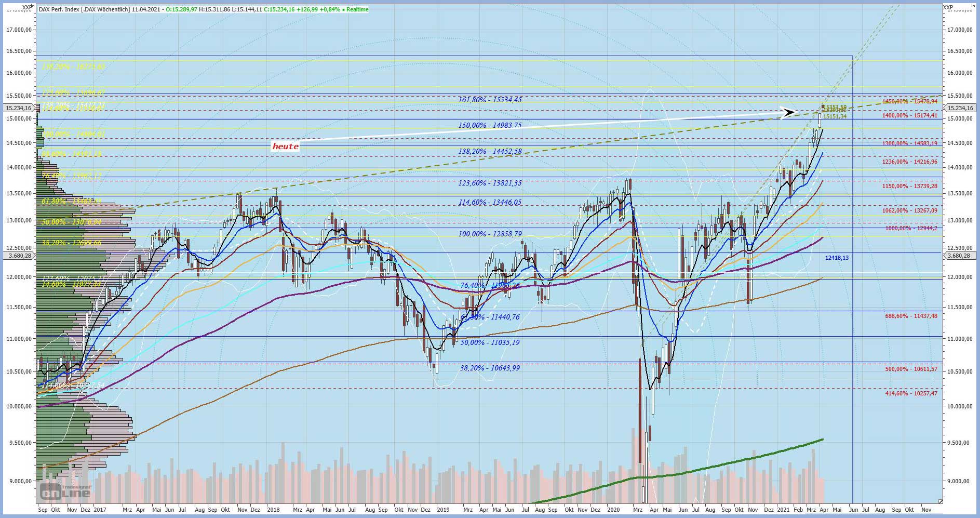Click the 2018 year label on time axis
980x518 pixels.
(273, 510)
